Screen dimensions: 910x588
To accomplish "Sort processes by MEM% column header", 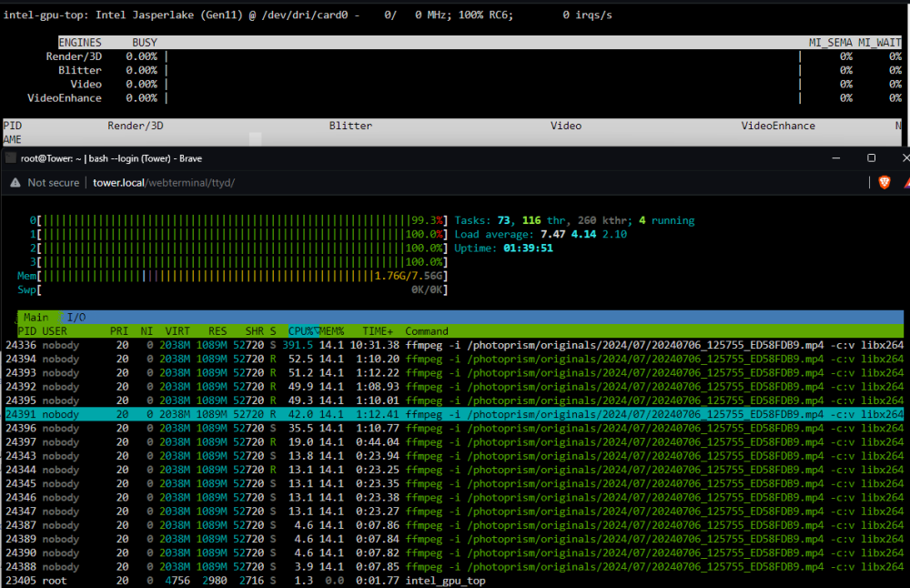I will (x=332, y=331).
